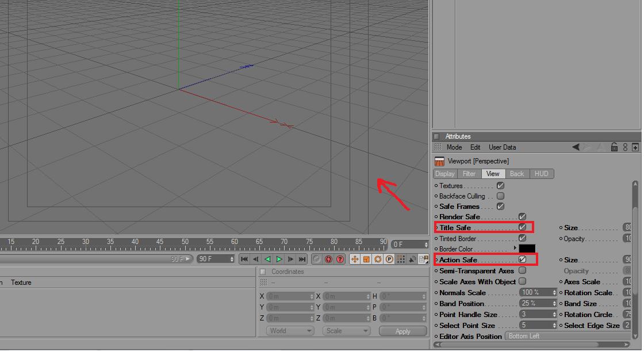Image resolution: width=644 pixels, height=351 pixels.
Task: Switch to the Display tab
Action: [x=445, y=174]
